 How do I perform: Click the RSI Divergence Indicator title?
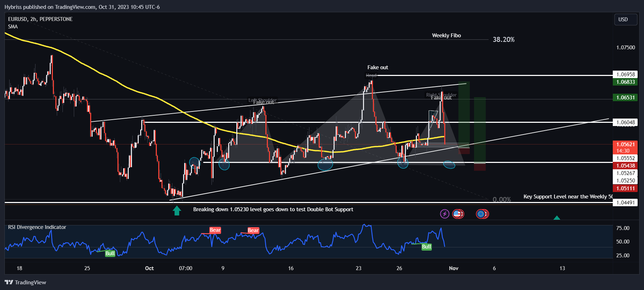pyautogui.click(x=37, y=227)
